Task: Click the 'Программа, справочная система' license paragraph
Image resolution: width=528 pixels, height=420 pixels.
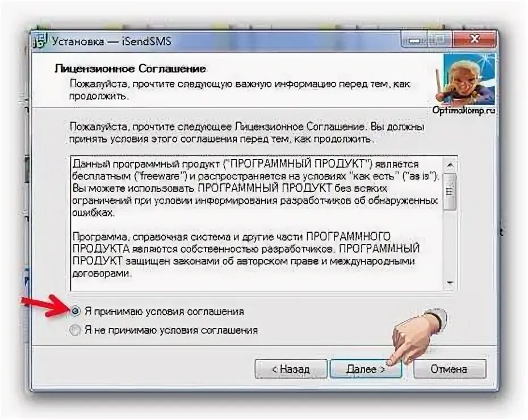Action: coord(246,255)
